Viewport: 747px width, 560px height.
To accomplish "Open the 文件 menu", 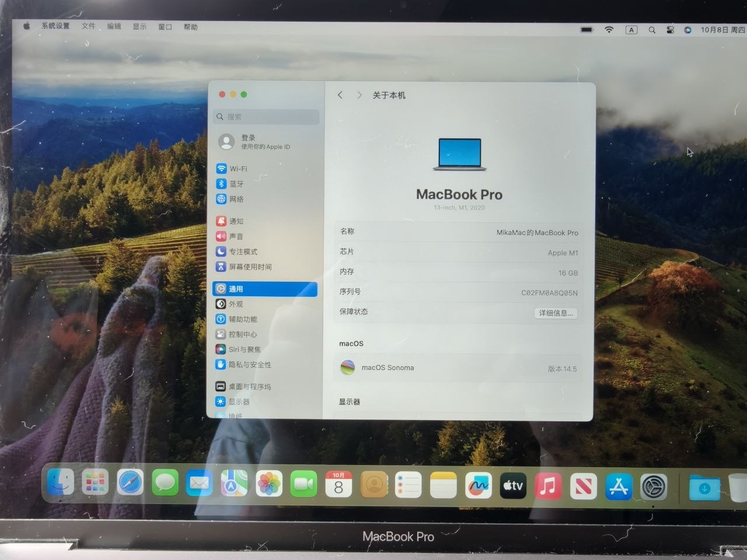I will pyautogui.click(x=88, y=26).
